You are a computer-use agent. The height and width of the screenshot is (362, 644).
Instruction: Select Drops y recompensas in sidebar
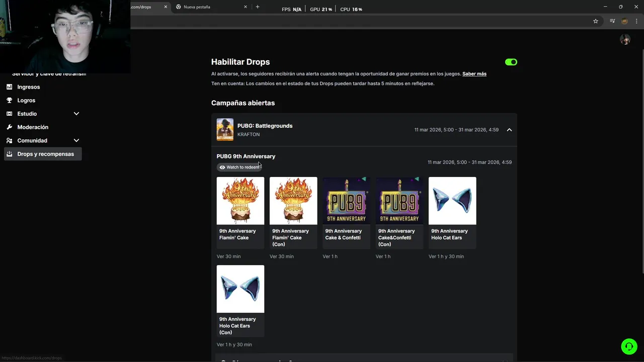[43, 154]
